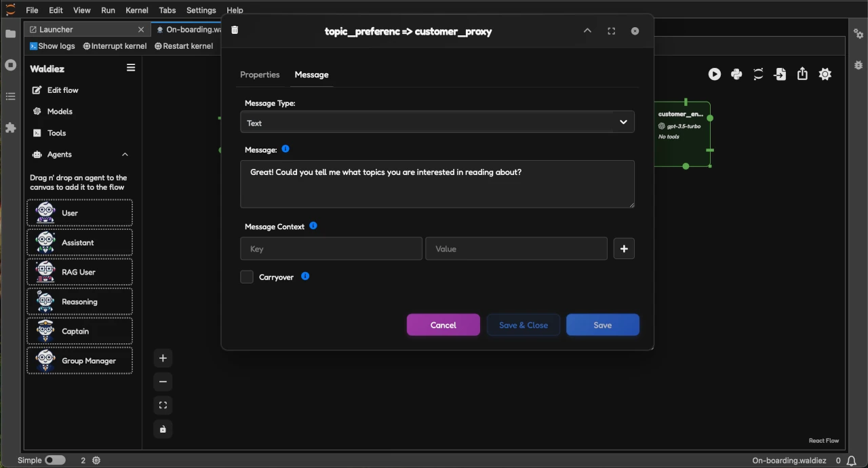Click the canvas lock icon

pyautogui.click(x=163, y=429)
